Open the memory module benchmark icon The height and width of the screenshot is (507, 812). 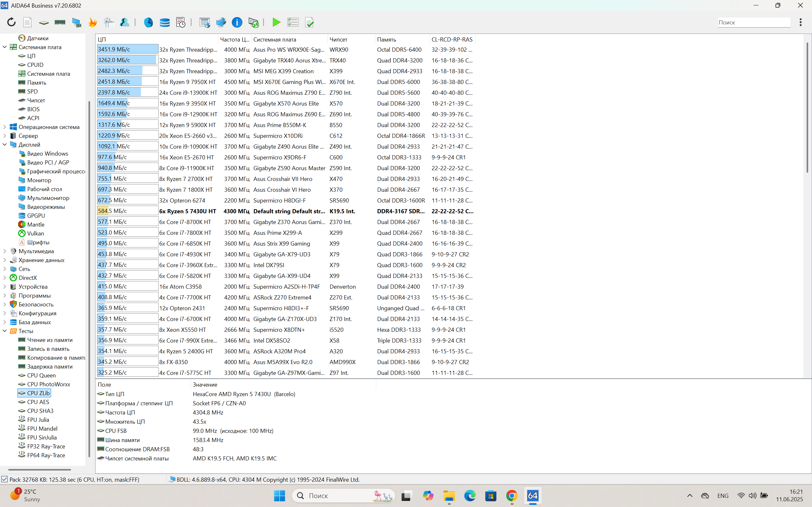pos(60,22)
